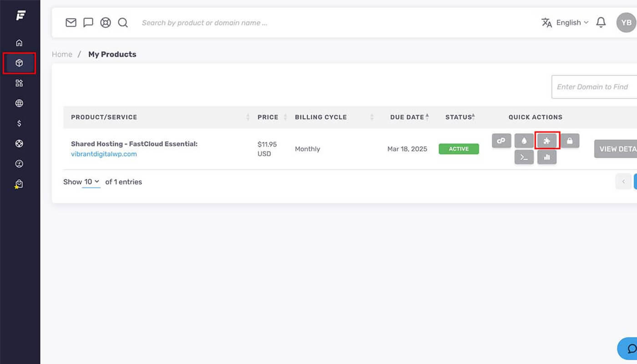Click the puzzle piece quick action button
This screenshot has width=637, height=364.
(x=547, y=141)
